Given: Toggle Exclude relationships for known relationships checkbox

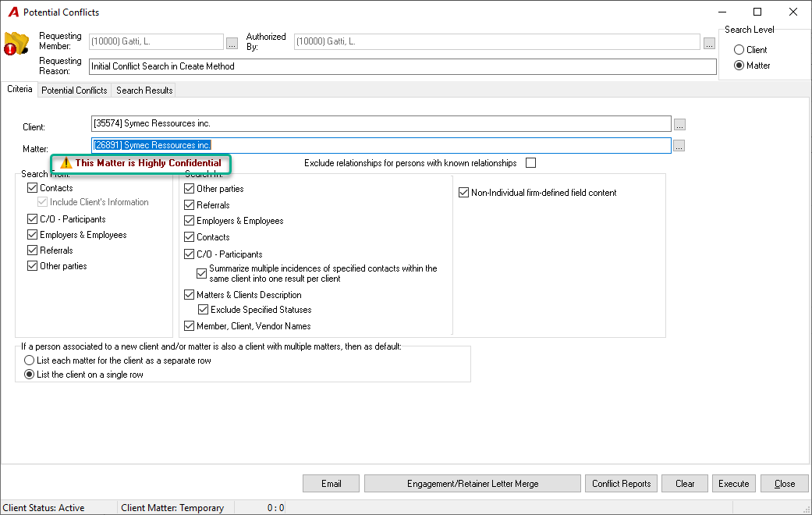Looking at the screenshot, I should (x=531, y=163).
